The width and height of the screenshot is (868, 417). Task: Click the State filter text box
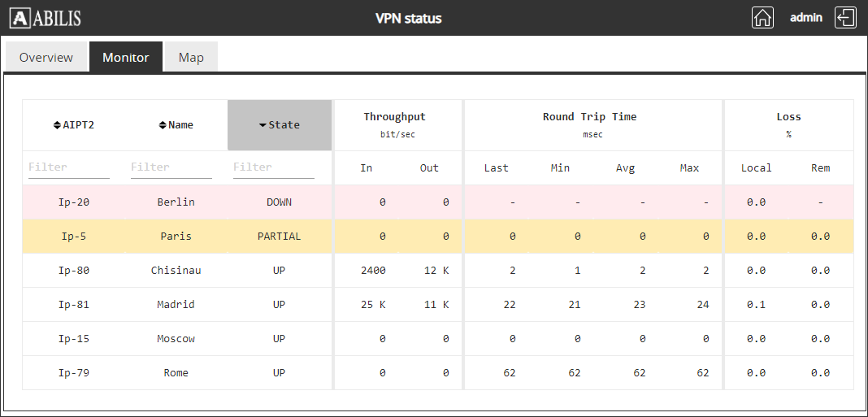pos(273,167)
